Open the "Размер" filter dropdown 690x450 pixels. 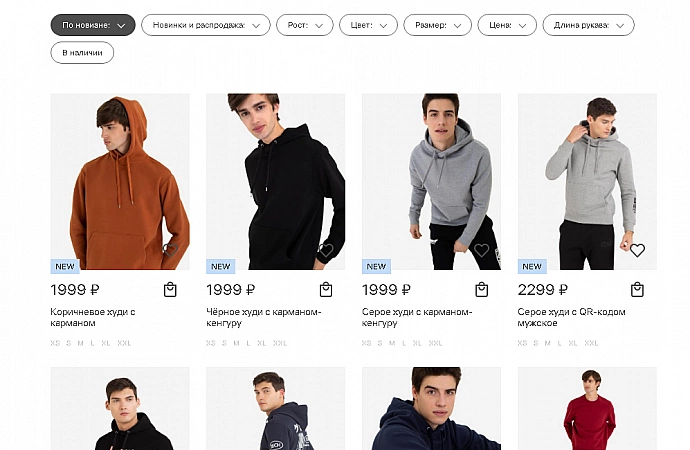(x=437, y=25)
